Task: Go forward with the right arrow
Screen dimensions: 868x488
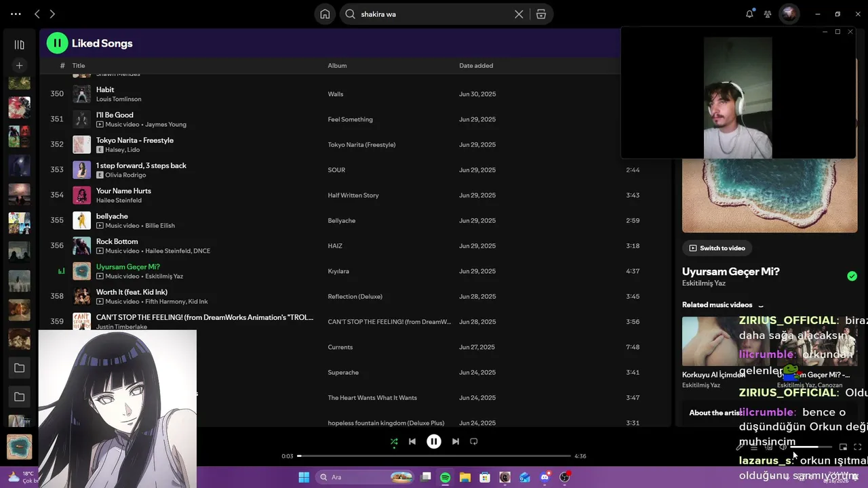Action: point(52,14)
